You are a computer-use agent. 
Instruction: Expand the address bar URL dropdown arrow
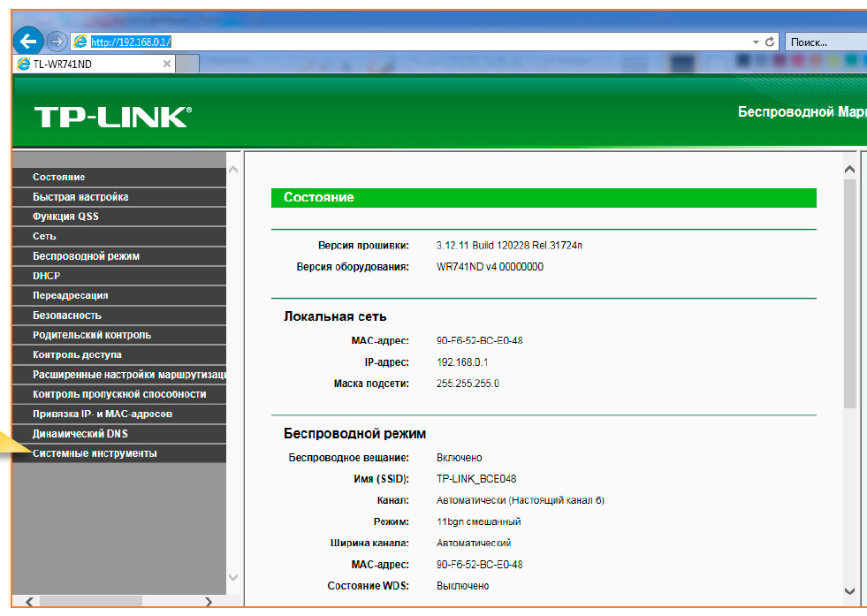coord(756,42)
